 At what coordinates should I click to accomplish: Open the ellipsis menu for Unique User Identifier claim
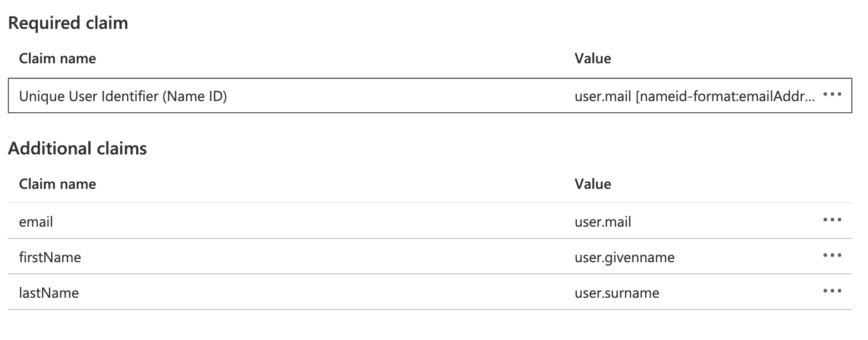click(x=832, y=95)
